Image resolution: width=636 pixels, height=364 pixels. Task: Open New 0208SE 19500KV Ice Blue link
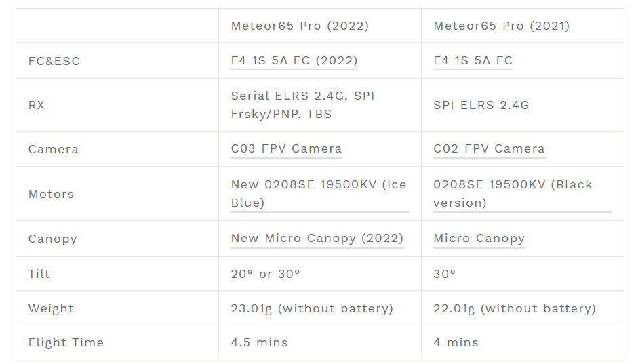point(318,193)
